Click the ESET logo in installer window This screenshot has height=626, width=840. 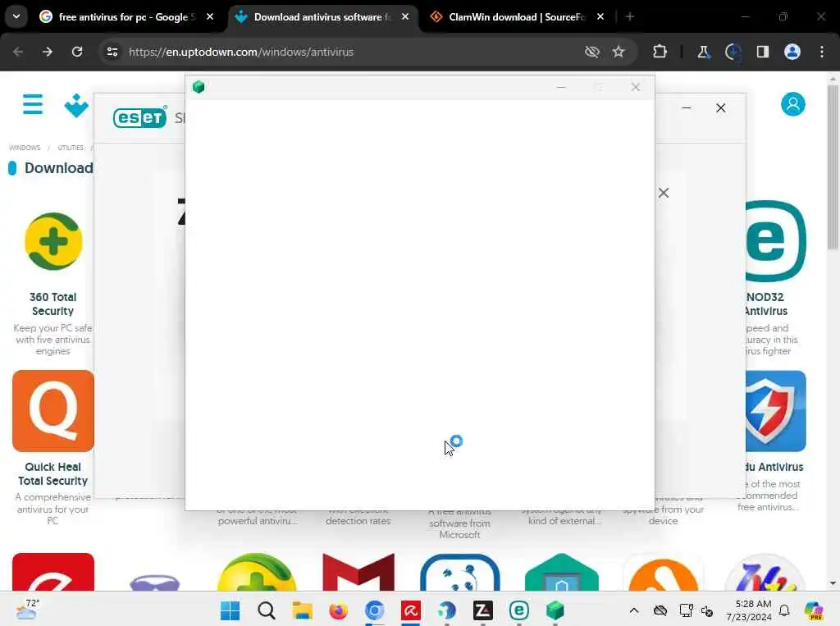139,117
